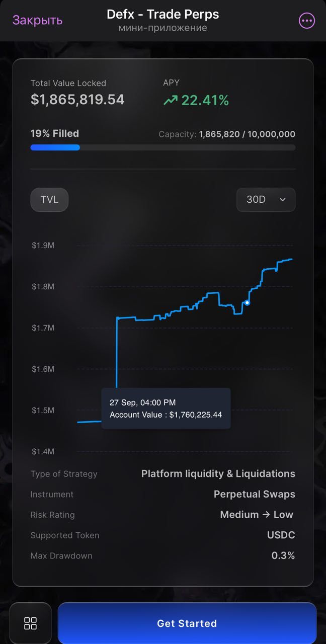Image resolution: width=326 pixels, height=644 pixels.
Task: Expand the chart period selector chevron
Action: 282,199
